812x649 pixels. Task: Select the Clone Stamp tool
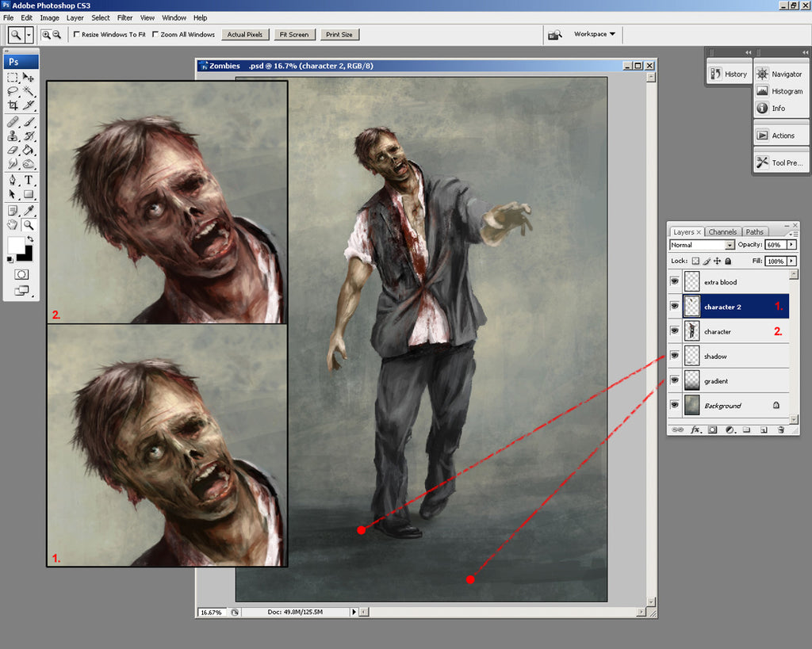12,136
